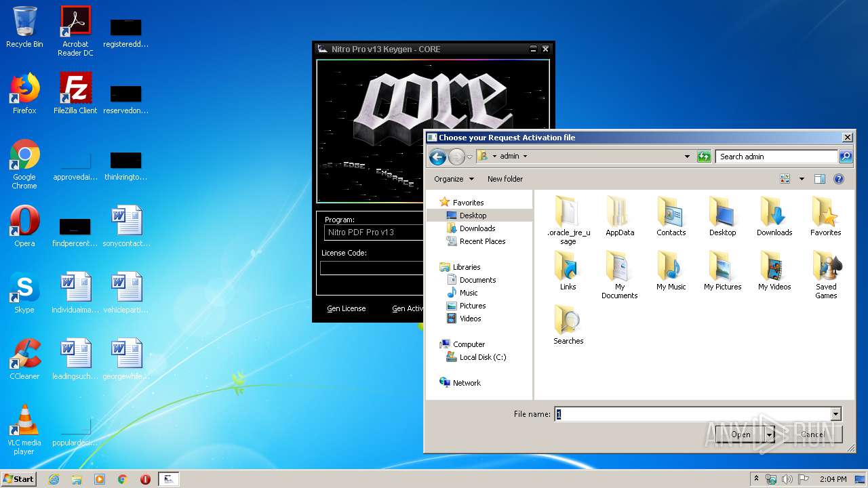
Task: Select the Firefox desktop shortcut
Action: 24,94
